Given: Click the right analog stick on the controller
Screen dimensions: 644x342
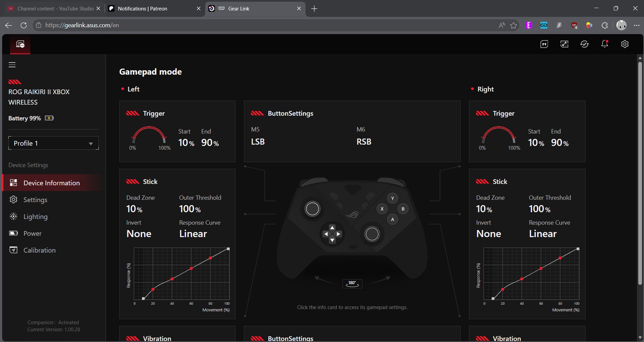Looking at the screenshot, I should [372, 234].
